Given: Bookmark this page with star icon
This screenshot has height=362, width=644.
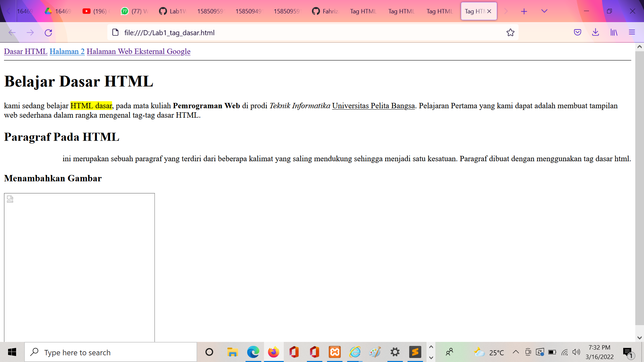Looking at the screenshot, I should [510, 33].
